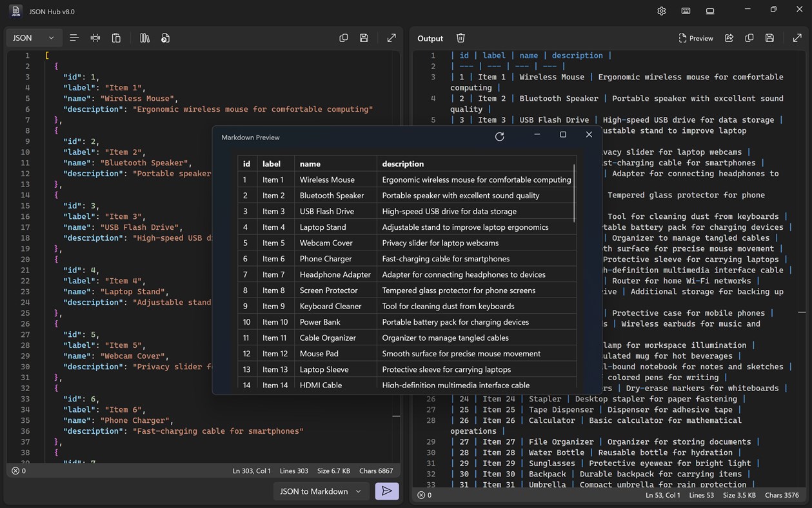Open the JSON to Markdown conversion dropdown

click(x=321, y=491)
